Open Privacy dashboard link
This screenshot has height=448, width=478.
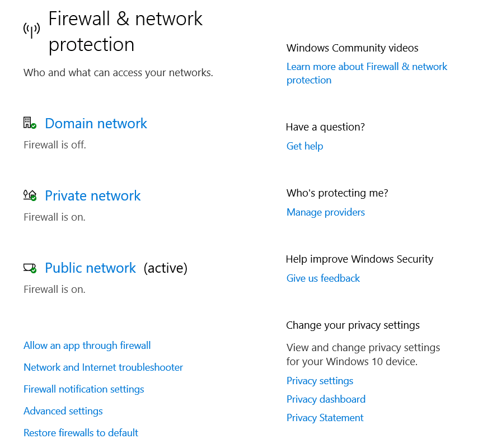point(326,399)
